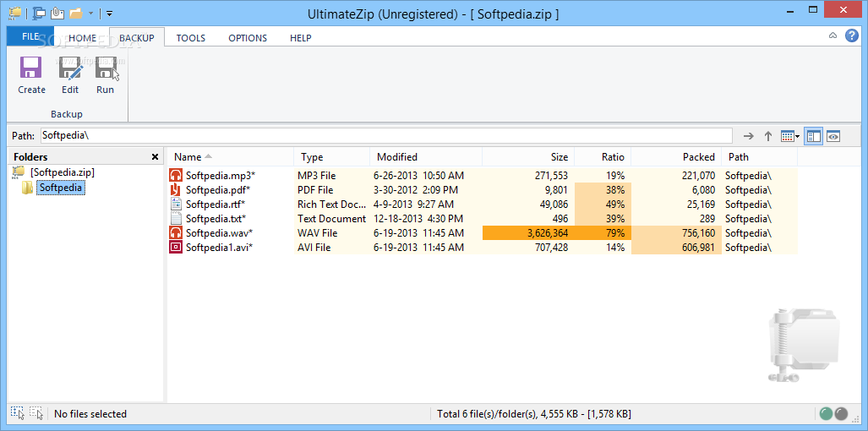
Task: Click the PDF file icon
Action: [176, 190]
